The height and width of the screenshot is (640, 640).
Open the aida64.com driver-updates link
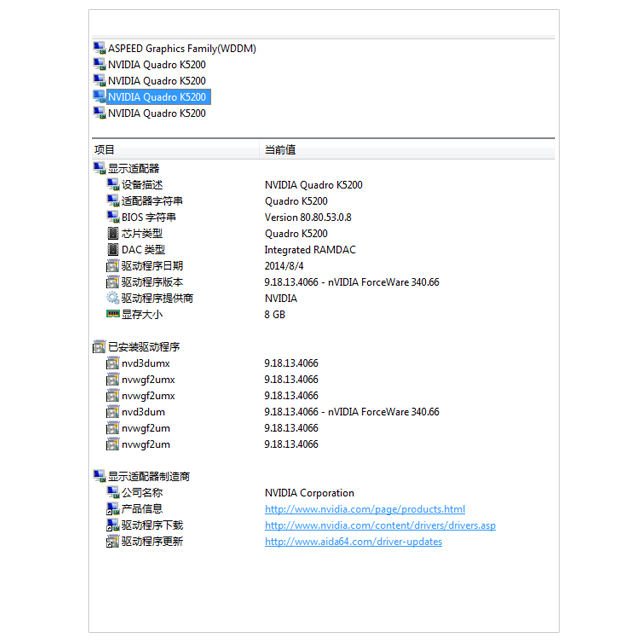coord(353,542)
